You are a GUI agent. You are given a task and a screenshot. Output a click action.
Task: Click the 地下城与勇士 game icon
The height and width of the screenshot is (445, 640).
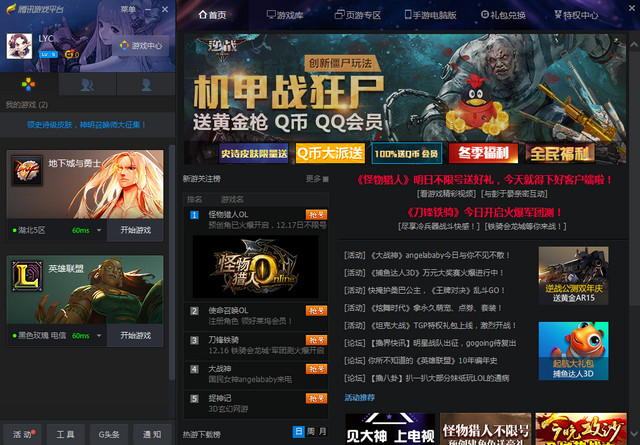(x=28, y=170)
